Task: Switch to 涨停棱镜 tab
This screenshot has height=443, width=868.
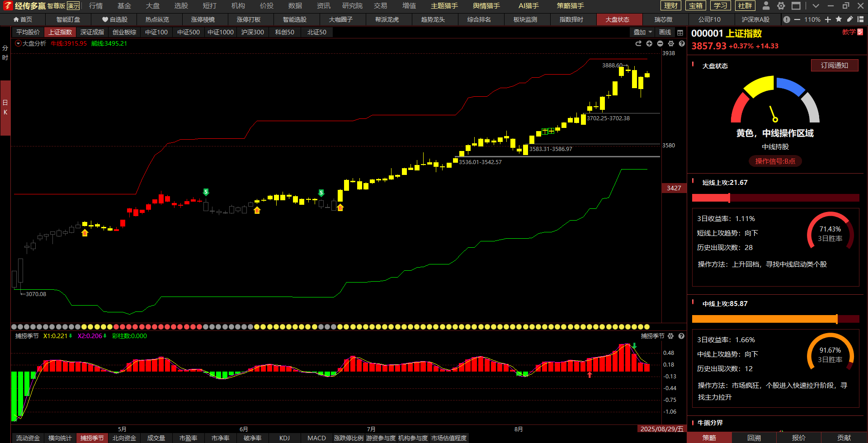Action: pos(203,19)
